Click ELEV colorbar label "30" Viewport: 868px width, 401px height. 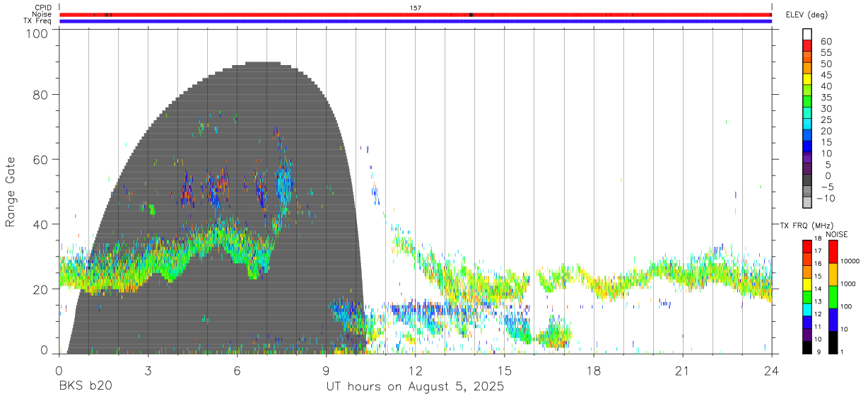pos(826,108)
